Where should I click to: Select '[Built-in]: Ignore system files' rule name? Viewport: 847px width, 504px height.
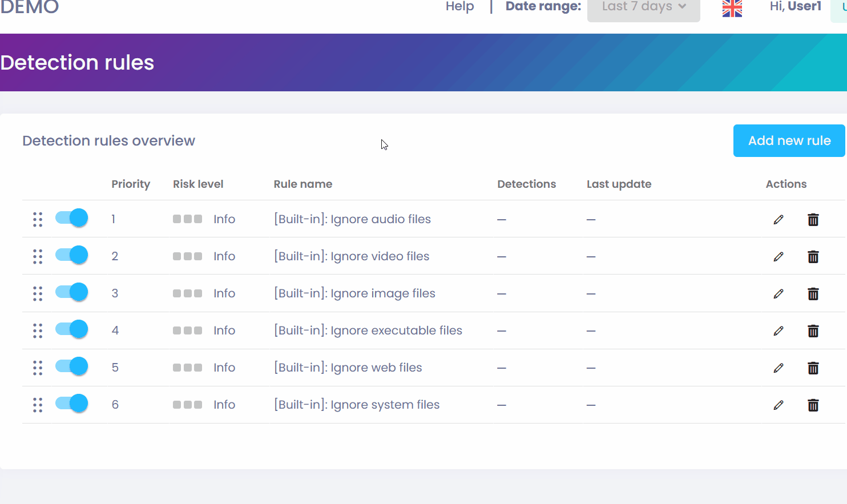tap(357, 405)
